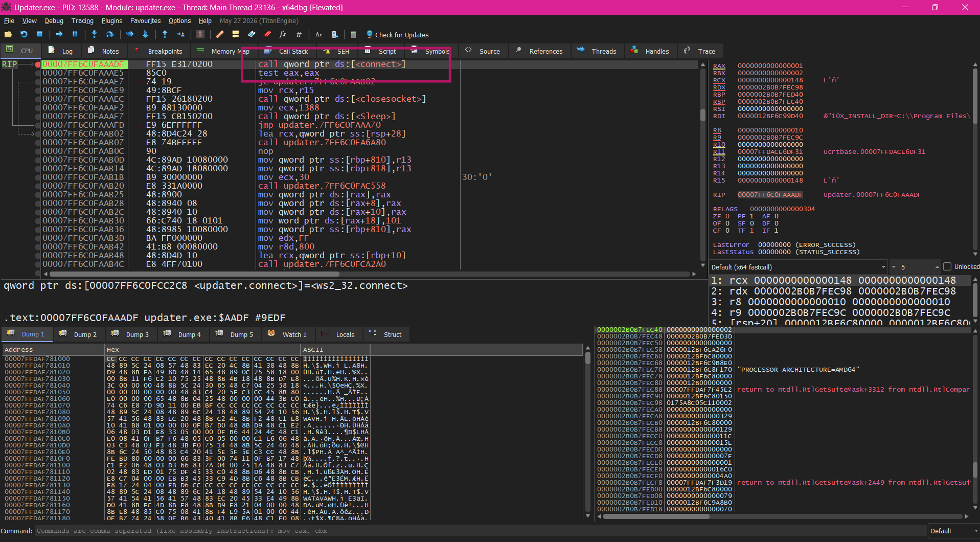This screenshot has width=980, height=542.
Task: Open the red Bookmarks toolbar icon
Action: (267, 34)
